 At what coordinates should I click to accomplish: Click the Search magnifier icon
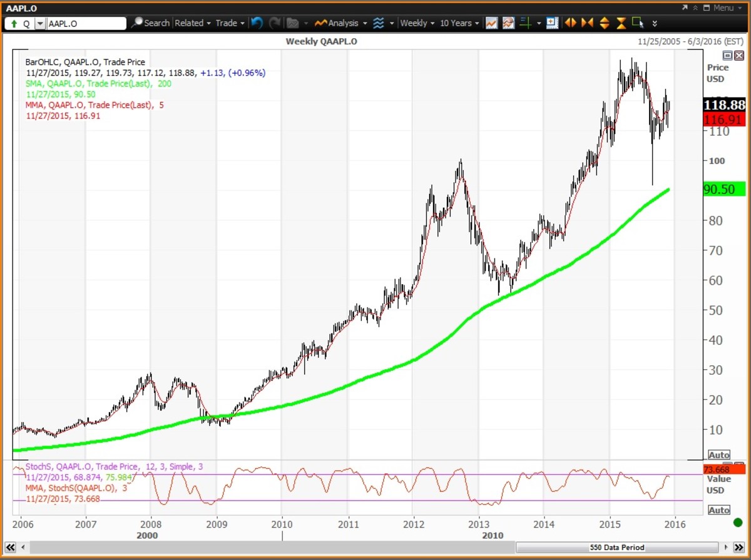click(137, 23)
